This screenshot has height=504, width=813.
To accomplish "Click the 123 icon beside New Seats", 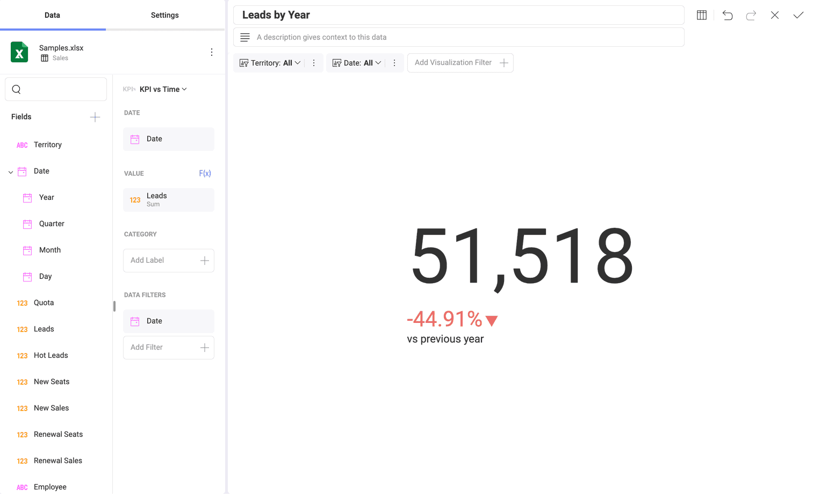I will [22, 382].
